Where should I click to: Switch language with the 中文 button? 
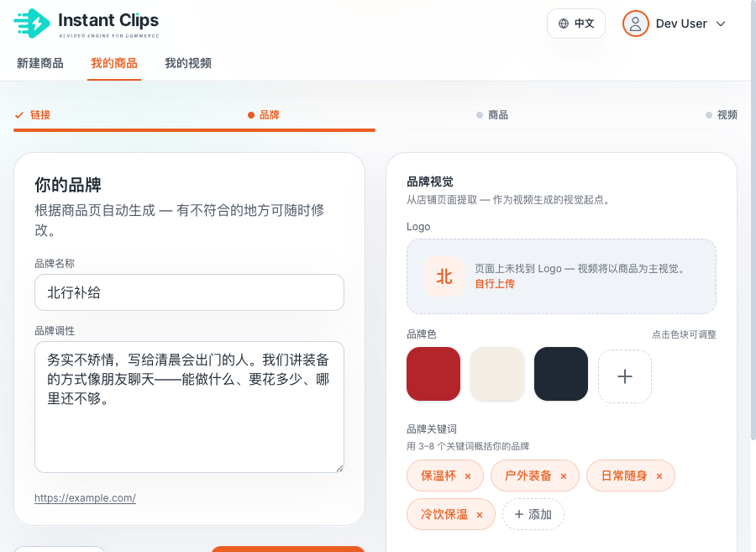click(575, 24)
